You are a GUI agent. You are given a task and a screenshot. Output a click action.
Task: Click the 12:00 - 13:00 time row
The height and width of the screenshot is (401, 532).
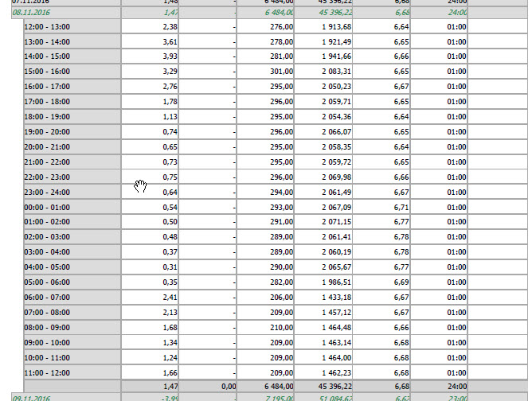coord(276,27)
